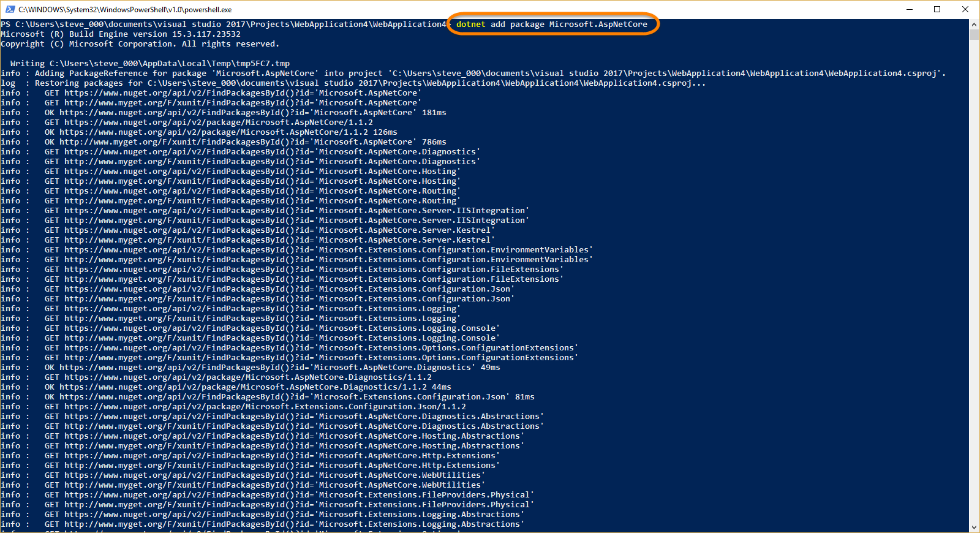The width and height of the screenshot is (980, 533).
Task: Click the myget.org GET Extensions.Logging' line
Action: pyautogui.click(x=231, y=319)
